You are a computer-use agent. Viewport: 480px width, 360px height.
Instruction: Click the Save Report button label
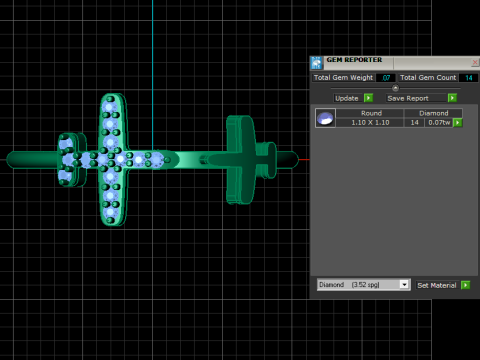point(408,98)
